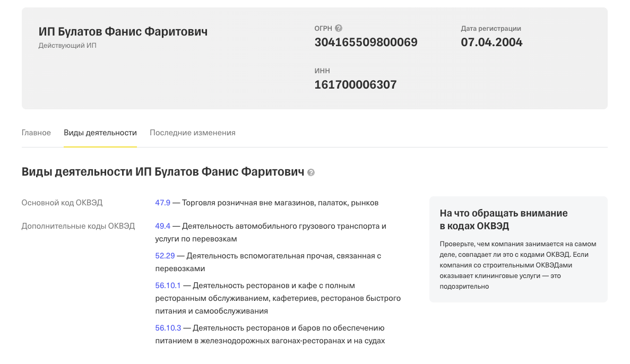
Task: Click the На что обращать внимание info title
Action: coord(503,219)
